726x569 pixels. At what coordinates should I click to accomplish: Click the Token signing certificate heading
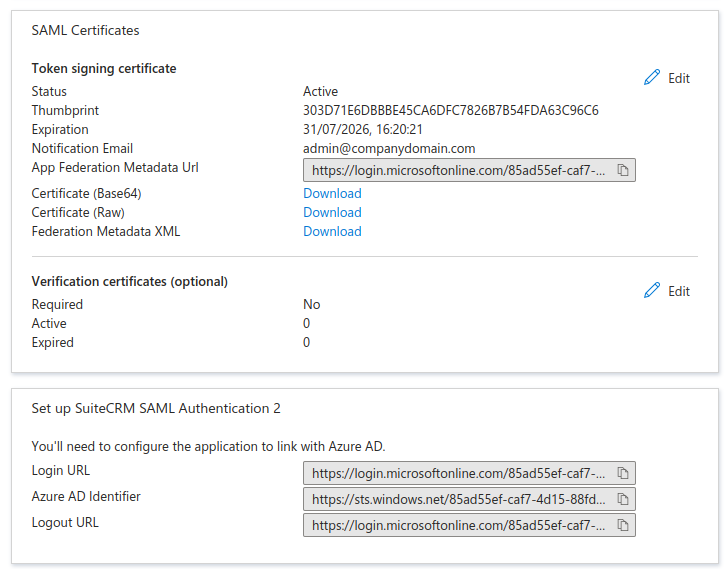tap(104, 69)
